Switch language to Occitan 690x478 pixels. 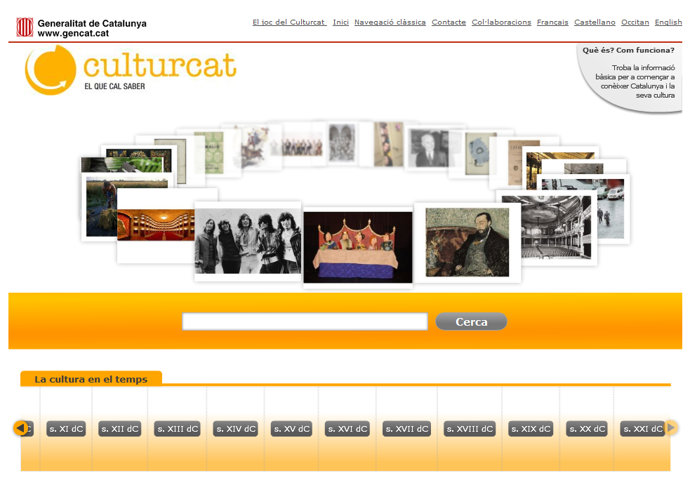pos(635,22)
